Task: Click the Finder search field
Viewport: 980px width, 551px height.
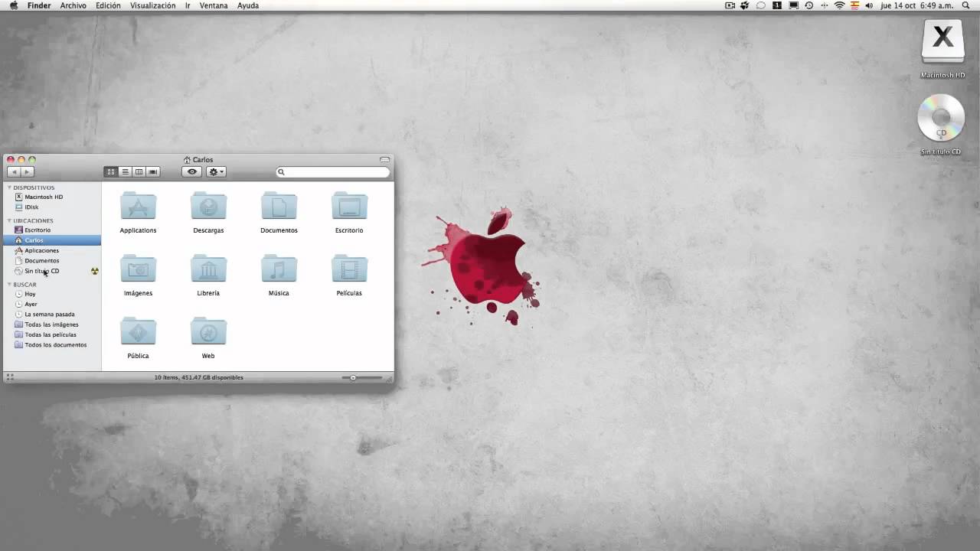Action: tap(333, 172)
